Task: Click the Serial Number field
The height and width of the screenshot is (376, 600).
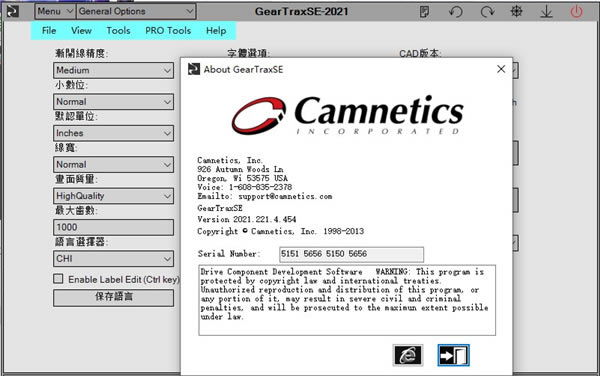Action: coord(351,254)
